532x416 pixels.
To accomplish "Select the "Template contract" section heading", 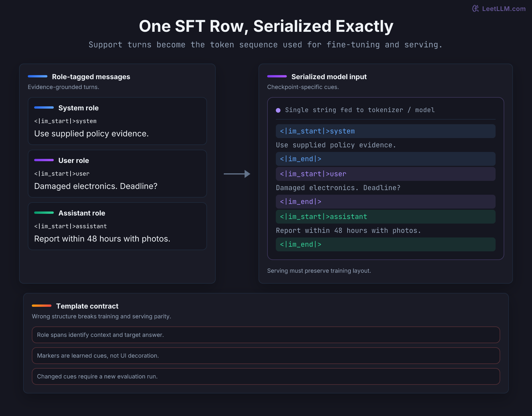I will click(x=87, y=306).
